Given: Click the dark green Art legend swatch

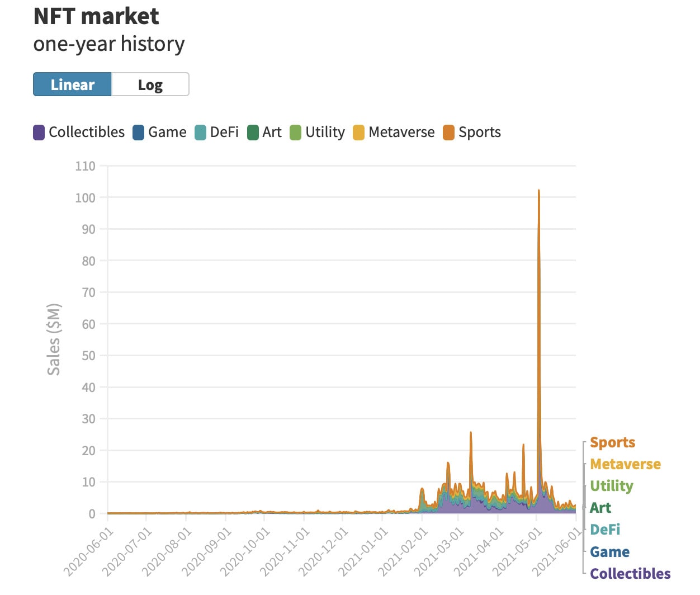Looking at the screenshot, I should 253,133.
